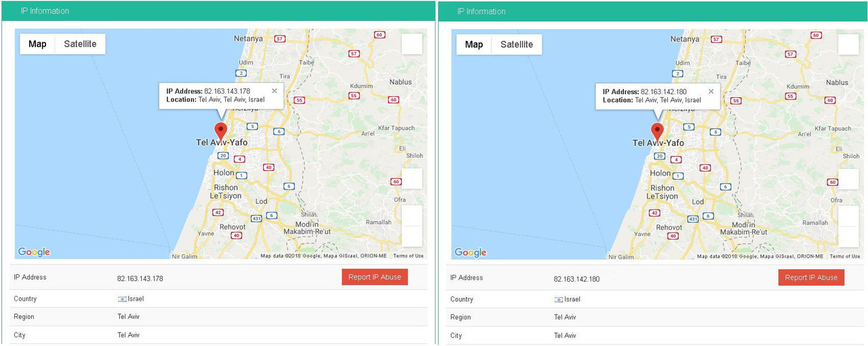
Task: Select the IP value 82.163.142.180 in the table
Action: [577, 279]
